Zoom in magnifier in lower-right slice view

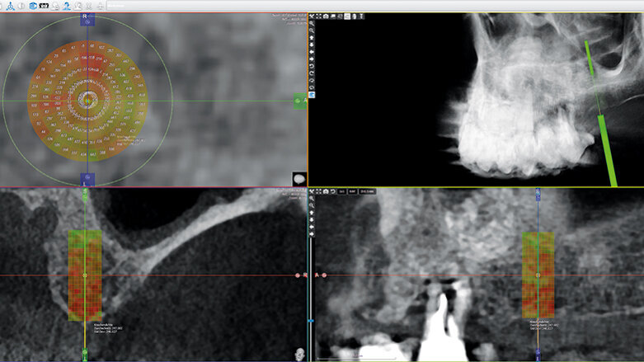pyautogui.click(x=312, y=199)
